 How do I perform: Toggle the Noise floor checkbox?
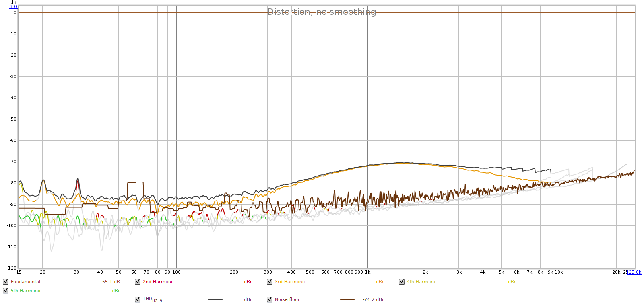pos(270,299)
